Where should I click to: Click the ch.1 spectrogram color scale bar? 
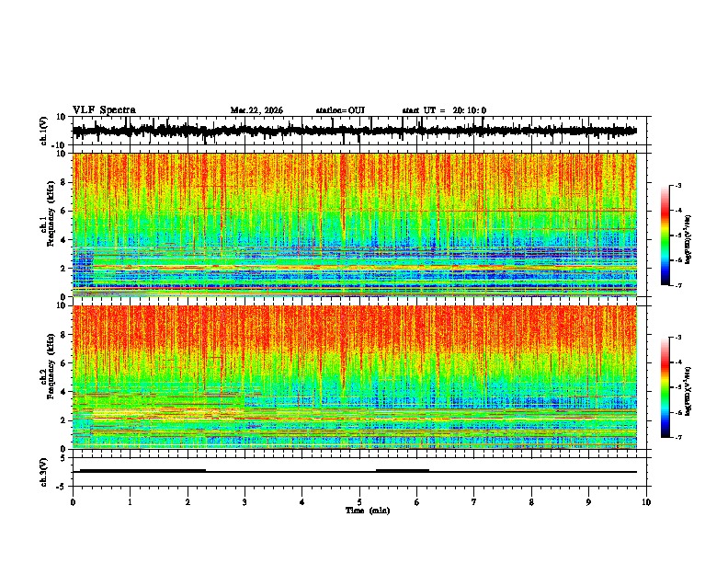click(x=665, y=236)
